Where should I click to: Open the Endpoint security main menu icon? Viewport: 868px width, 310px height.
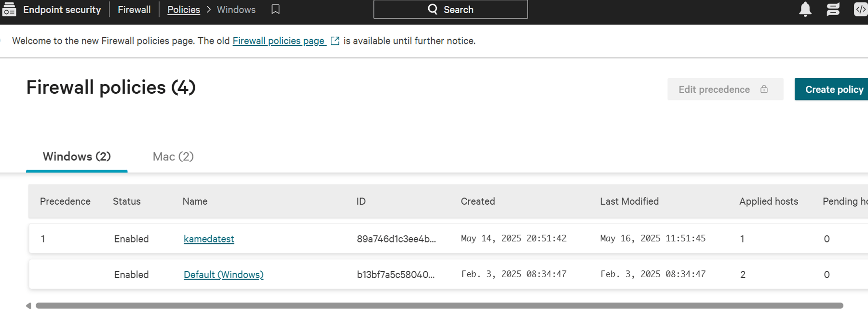9,9
